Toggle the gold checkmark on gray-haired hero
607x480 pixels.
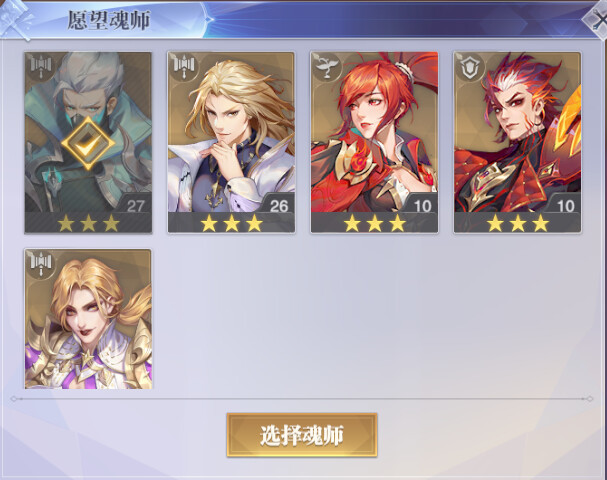point(88,144)
